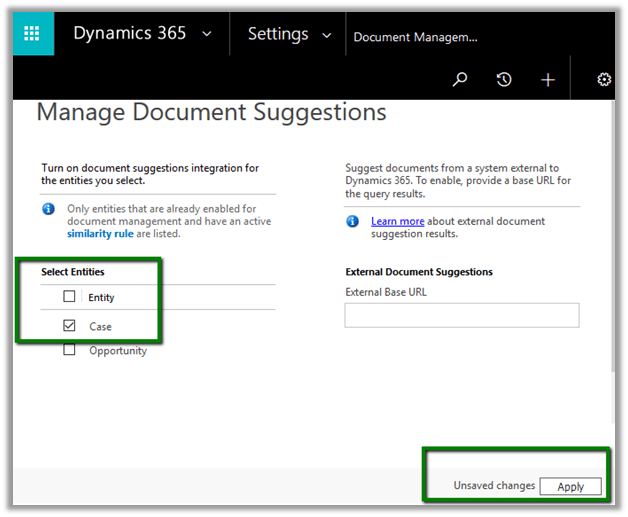Select the Settings navigation label
The image size is (628, 517).
(x=278, y=34)
